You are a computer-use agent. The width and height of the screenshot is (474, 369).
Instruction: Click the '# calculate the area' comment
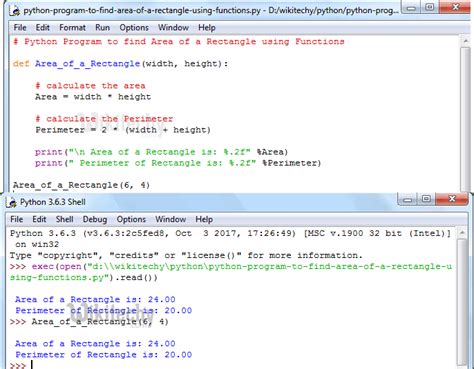90,86
